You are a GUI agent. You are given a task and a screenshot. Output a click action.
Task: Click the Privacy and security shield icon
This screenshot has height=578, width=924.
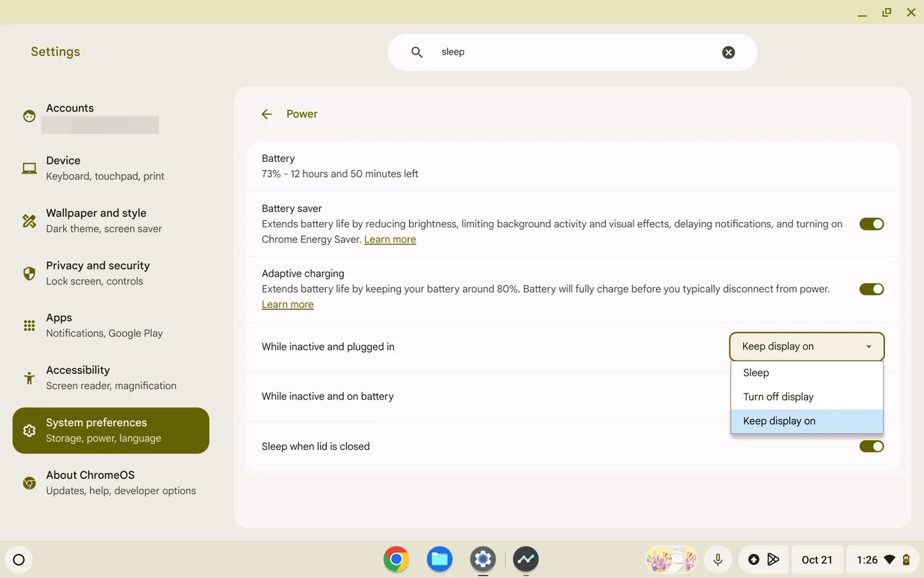[x=29, y=273]
